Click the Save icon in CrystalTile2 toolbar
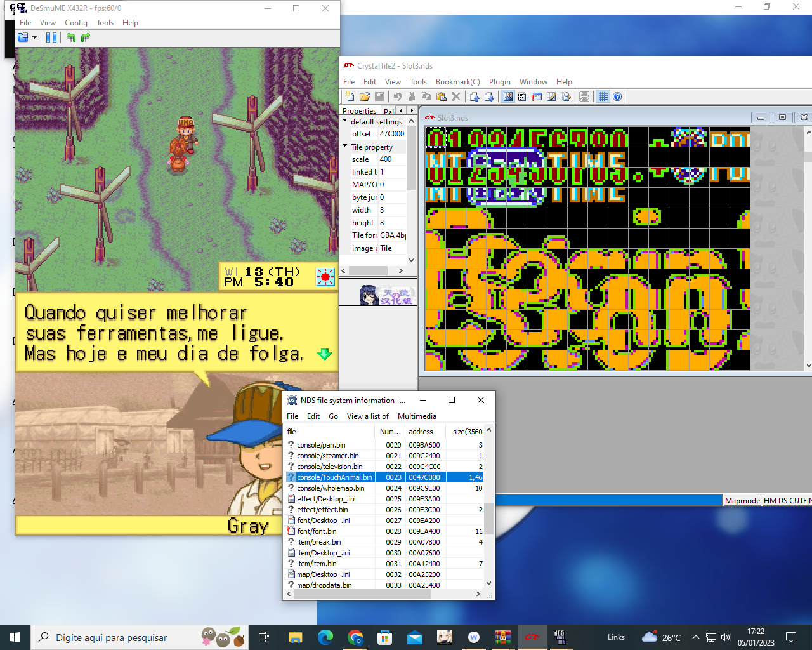812x650 pixels. [x=379, y=96]
